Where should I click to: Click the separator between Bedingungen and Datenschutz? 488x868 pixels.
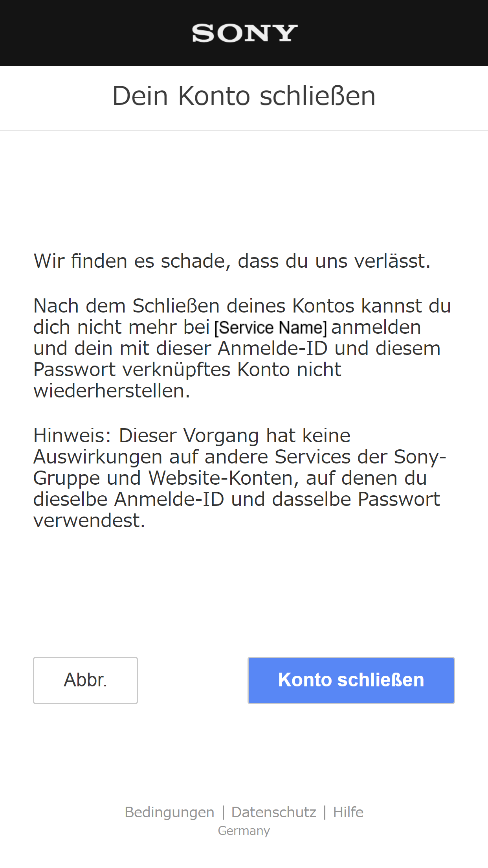click(x=223, y=812)
